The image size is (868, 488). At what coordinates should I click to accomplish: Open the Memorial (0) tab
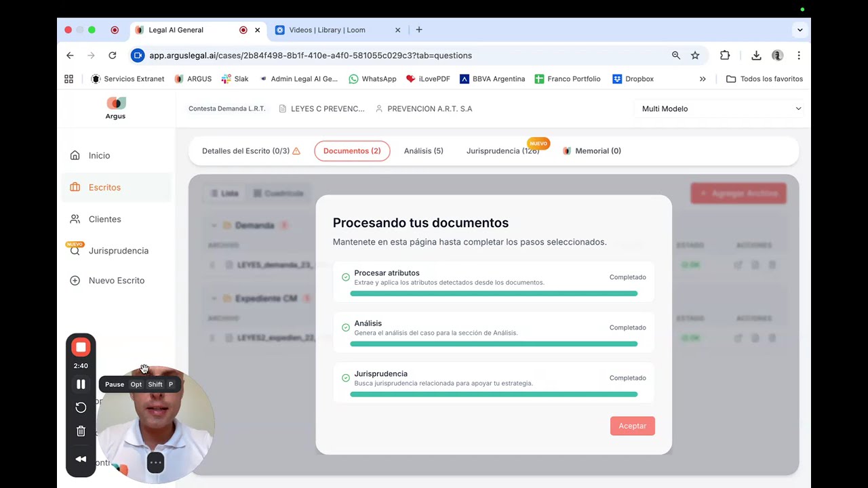point(592,151)
